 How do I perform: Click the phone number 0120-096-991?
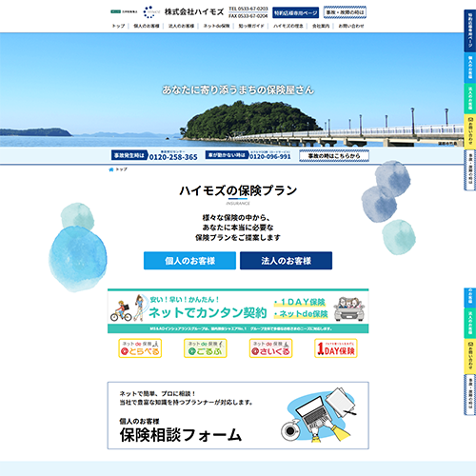click(270, 157)
